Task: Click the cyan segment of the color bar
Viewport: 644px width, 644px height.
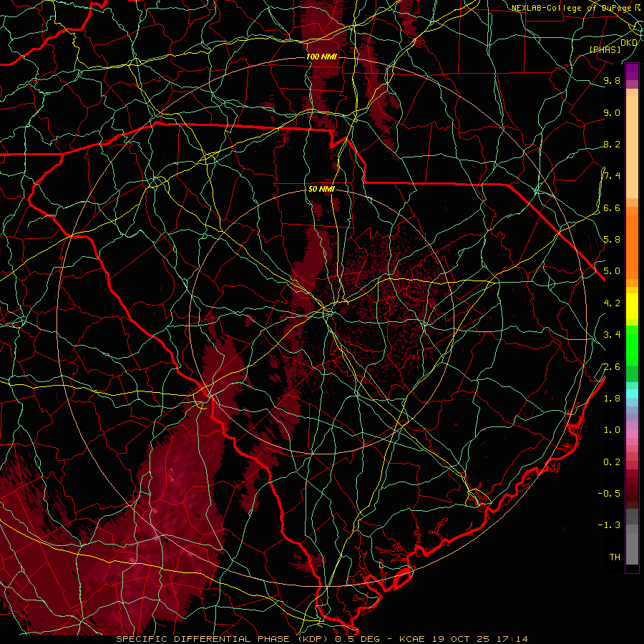Action: 632,393
